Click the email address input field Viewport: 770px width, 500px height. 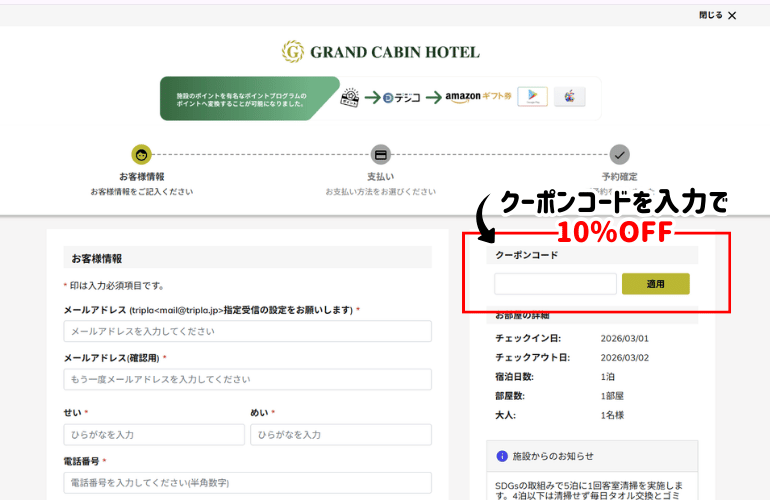(247, 331)
